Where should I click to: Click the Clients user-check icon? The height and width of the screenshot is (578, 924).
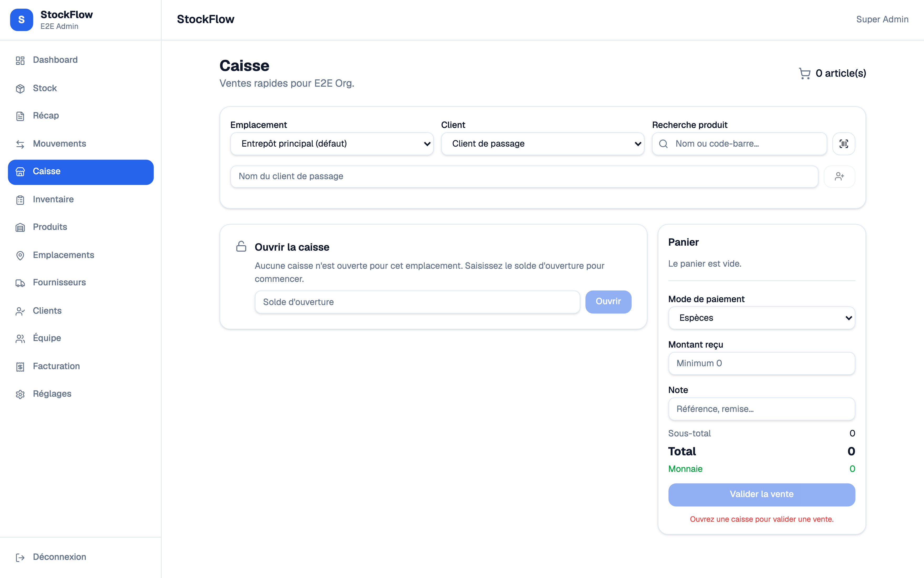(20, 311)
